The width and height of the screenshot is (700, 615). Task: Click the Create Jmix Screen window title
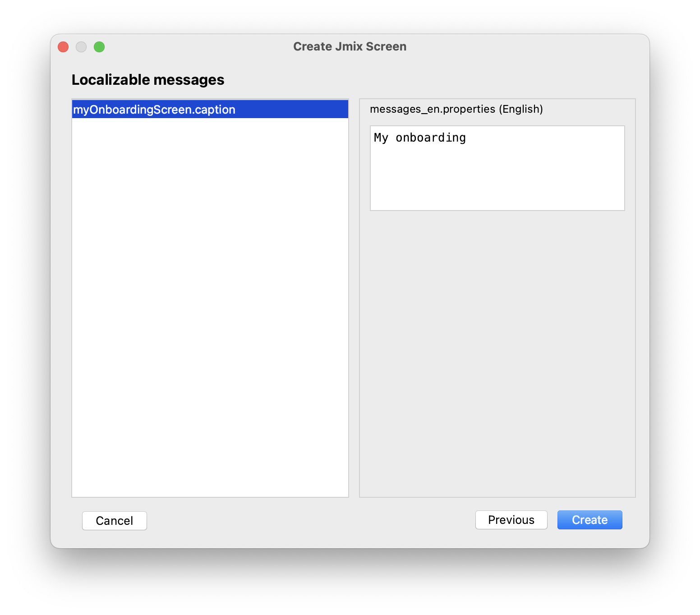pyautogui.click(x=350, y=46)
